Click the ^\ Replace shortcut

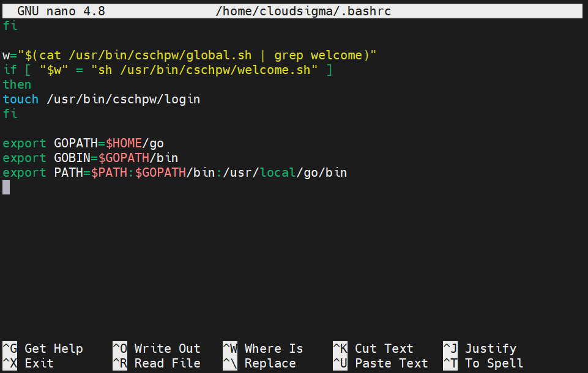[259, 363]
